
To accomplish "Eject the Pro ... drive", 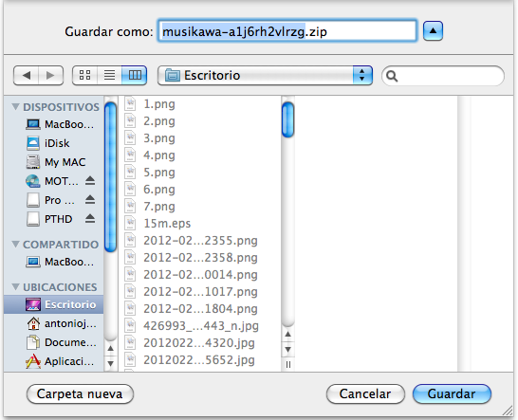I will coord(90,199).
